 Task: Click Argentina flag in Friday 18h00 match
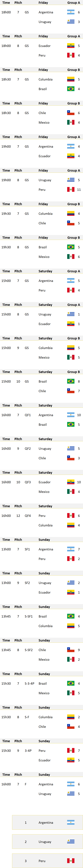pyautogui.click(x=71, y=12)
